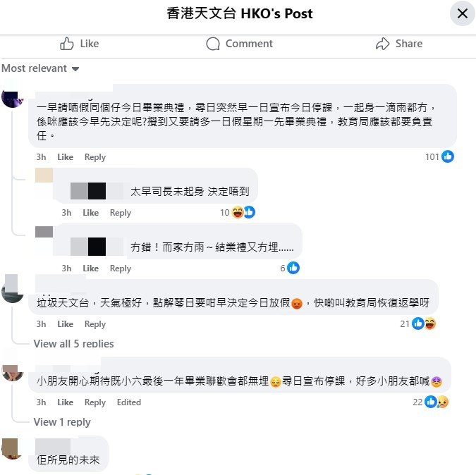476x475 pixels.
Task: Click the thumbs-up Like icon on the post
Action: pos(67,44)
